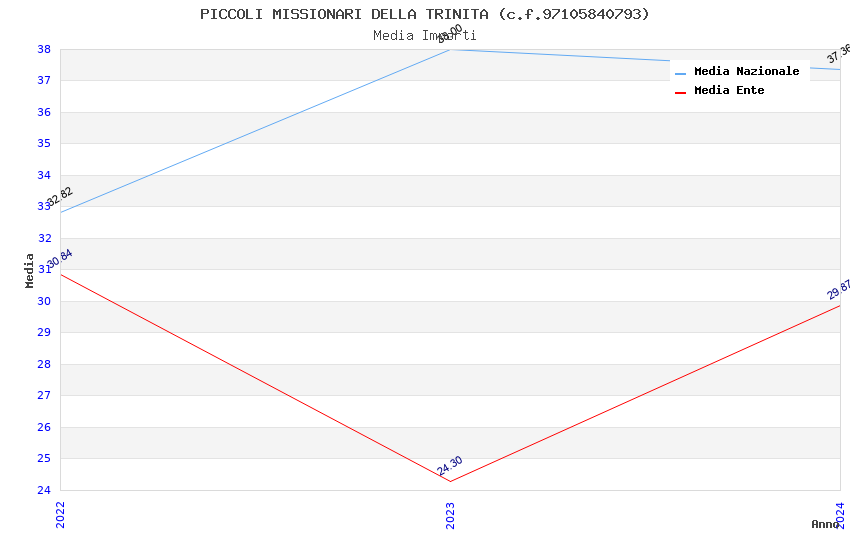Click the 2023 x-axis year label
Viewport: 850px width, 550px height.
click(450, 515)
